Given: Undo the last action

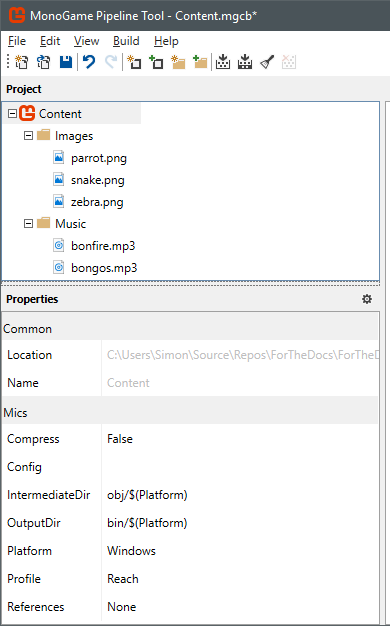Looking at the screenshot, I should [89, 62].
